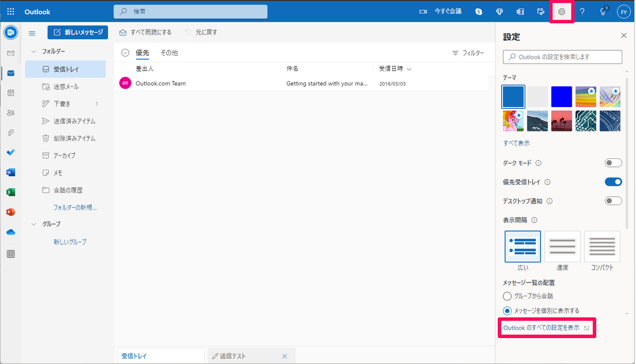Launch the PowerPoint app icon

tap(11, 212)
